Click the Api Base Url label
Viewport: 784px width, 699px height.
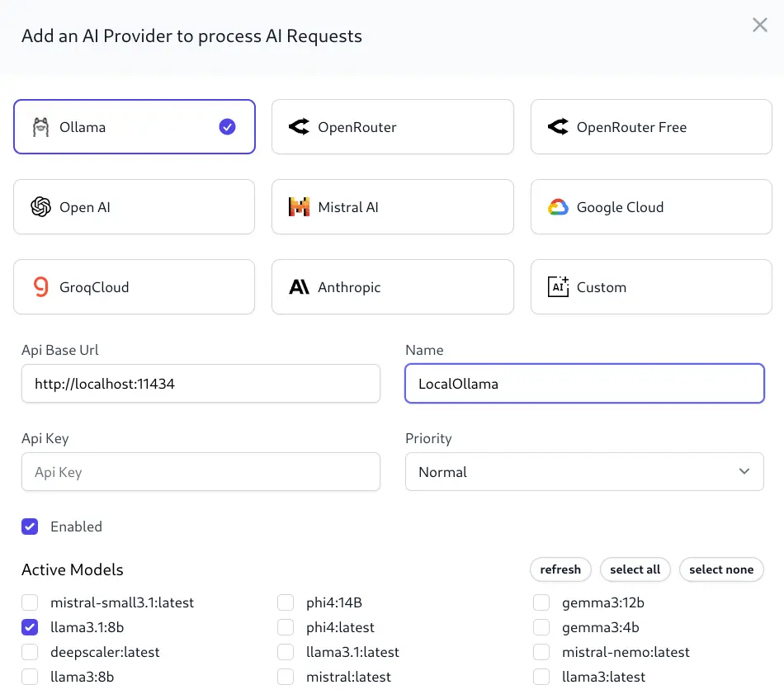click(60, 350)
